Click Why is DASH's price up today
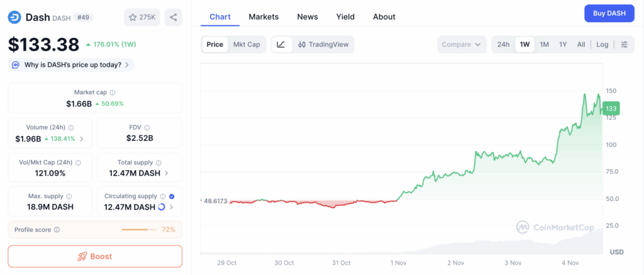Viewport: 644px width, 275px height. pos(70,65)
